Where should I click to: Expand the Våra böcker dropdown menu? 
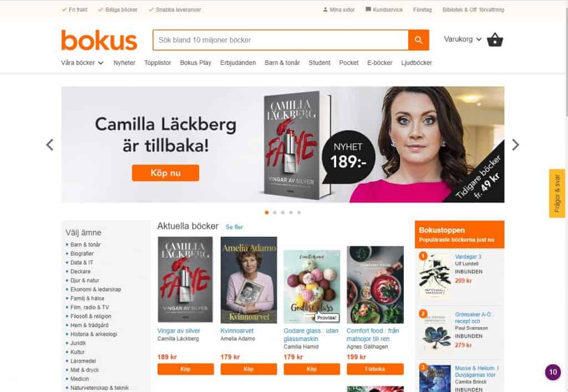pyautogui.click(x=82, y=63)
